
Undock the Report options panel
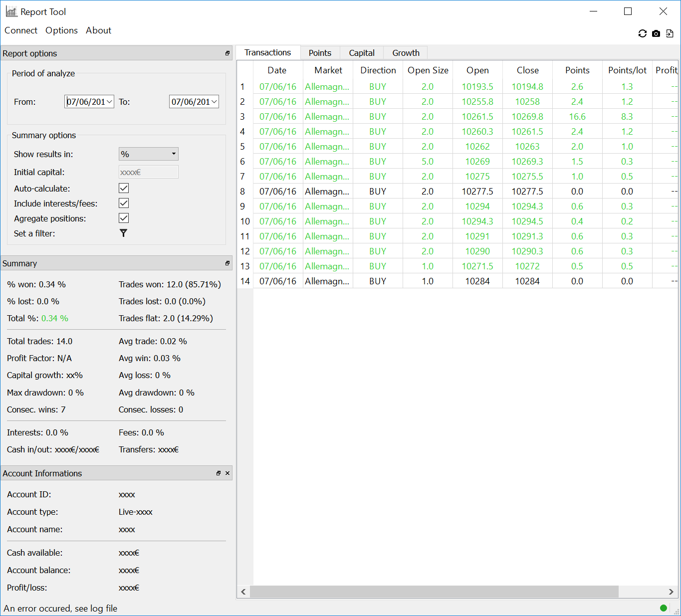(x=227, y=53)
